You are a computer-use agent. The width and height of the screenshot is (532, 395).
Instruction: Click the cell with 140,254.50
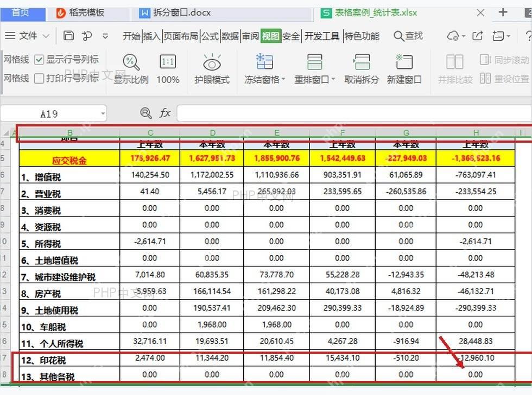[x=150, y=175]
